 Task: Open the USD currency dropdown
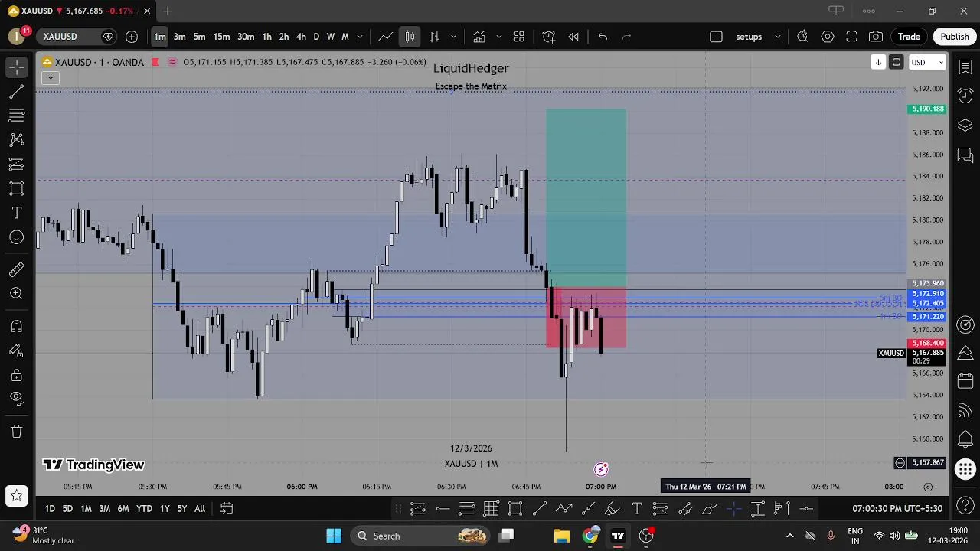pos(927,62)
